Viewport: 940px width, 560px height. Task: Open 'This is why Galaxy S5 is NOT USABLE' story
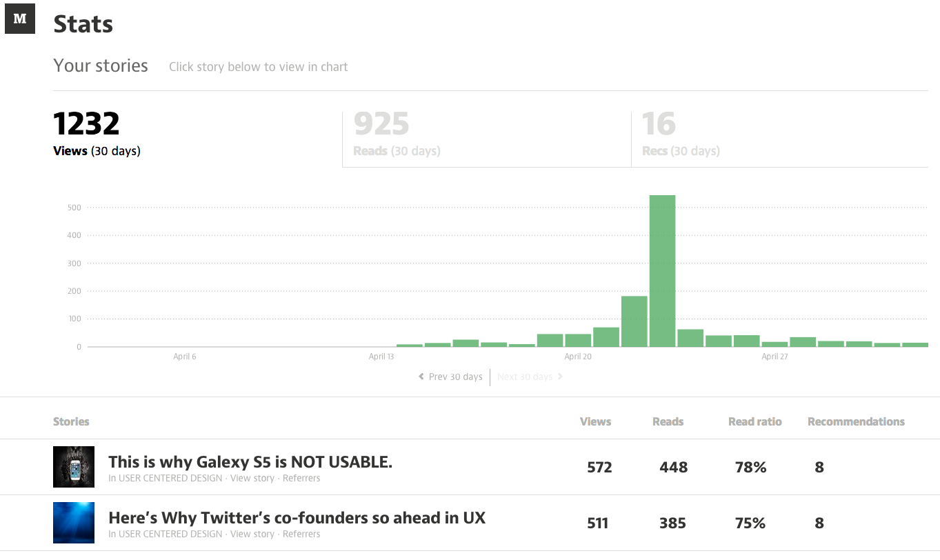[250, 462]
